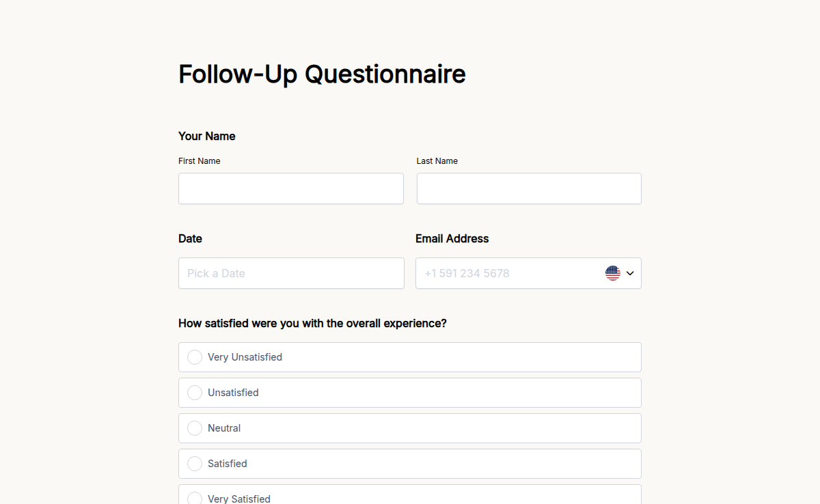
Task: Mark "Satisfied" for the overall experience
Action: click(x=195, y=463)
